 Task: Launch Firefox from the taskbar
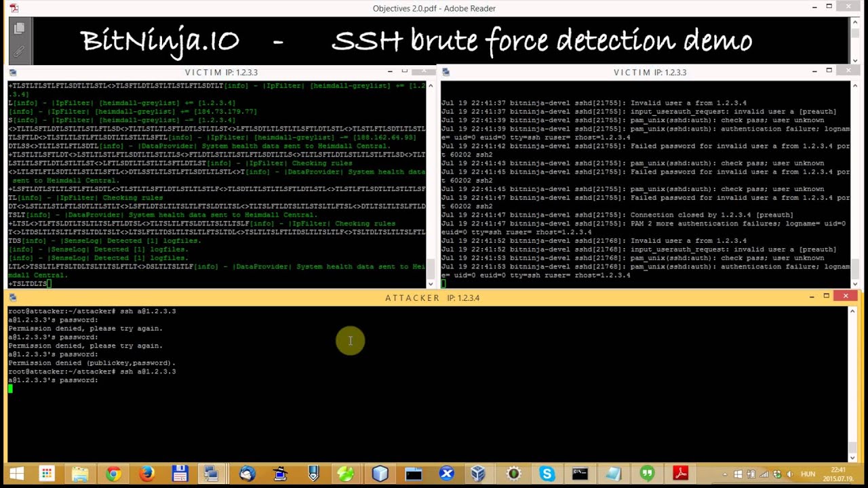coord(146,474)
